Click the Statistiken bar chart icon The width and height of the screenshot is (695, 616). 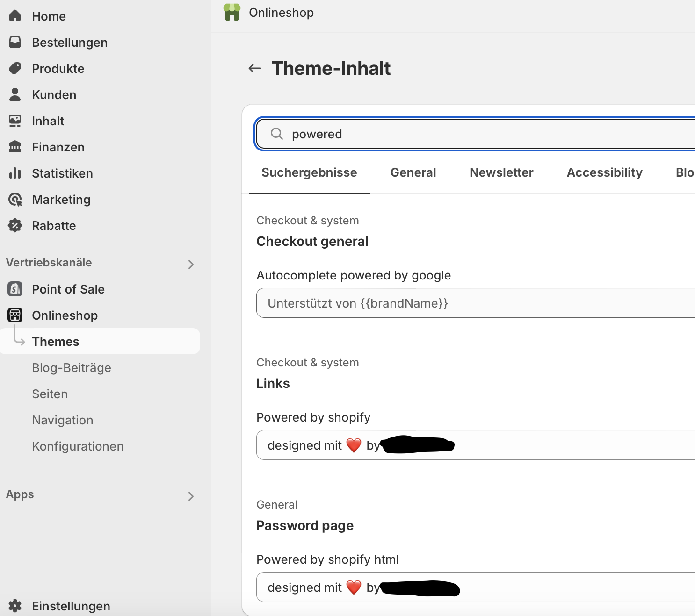click(15, 173)
